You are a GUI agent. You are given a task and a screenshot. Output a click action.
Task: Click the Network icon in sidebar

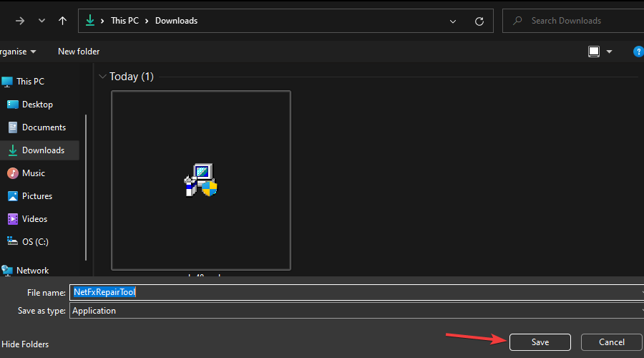point(7,270)
